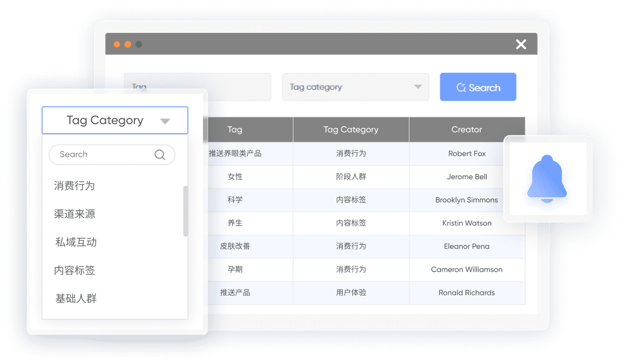Select 消费行为 from the dropdown list

(x=74, y=186)
